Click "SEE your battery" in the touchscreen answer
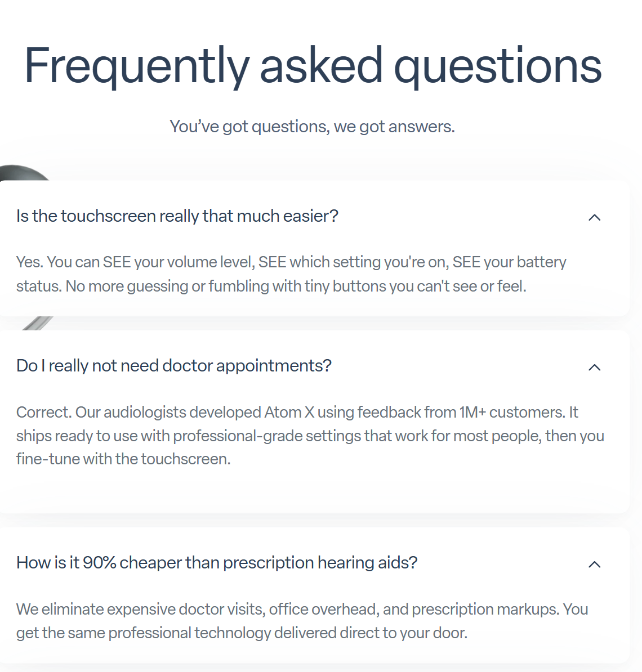The height and width of the screenshot is (672, 642). pos(509,262)
